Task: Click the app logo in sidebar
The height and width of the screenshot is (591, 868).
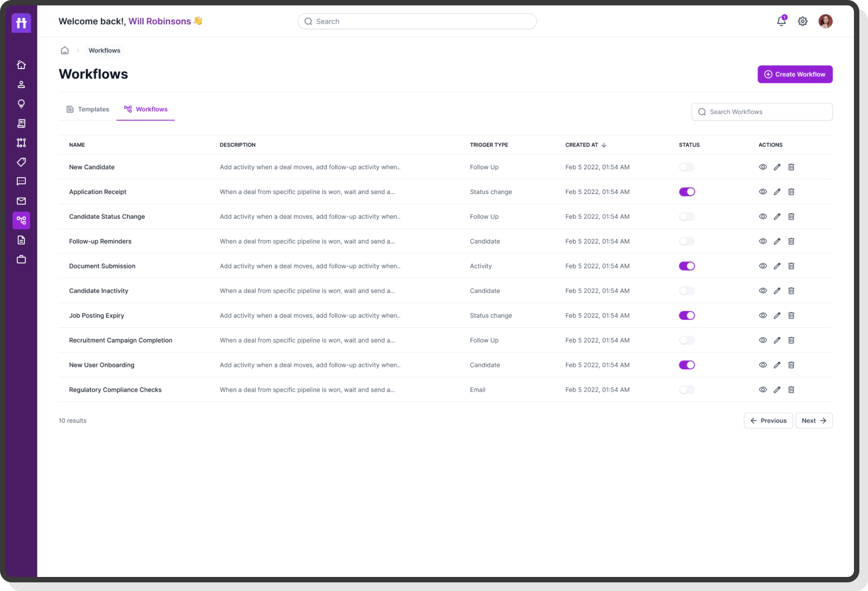Action: [21, 23]
